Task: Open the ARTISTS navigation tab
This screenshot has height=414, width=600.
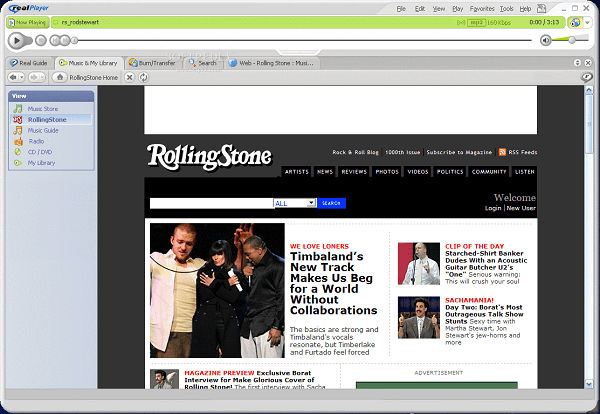Action: point(297,172)
